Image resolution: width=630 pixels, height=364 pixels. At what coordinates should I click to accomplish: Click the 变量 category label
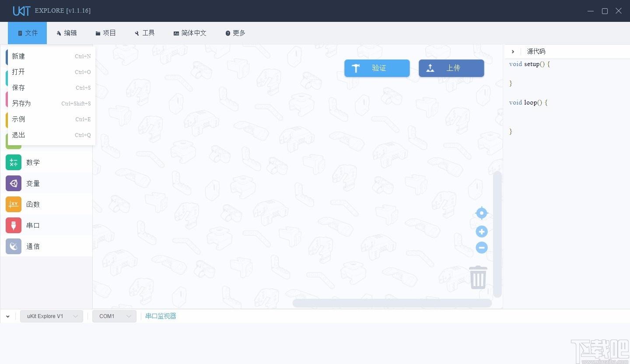click(x=33, y=183)
